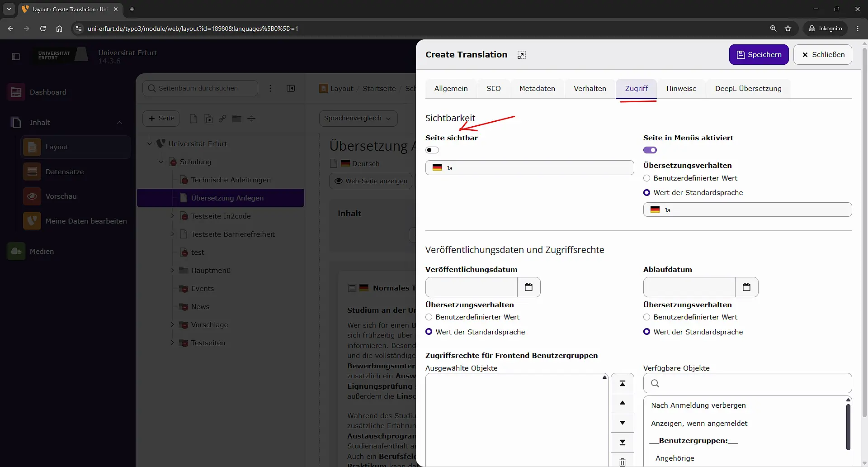Move selected object down one position

click(x=622, y=423)
